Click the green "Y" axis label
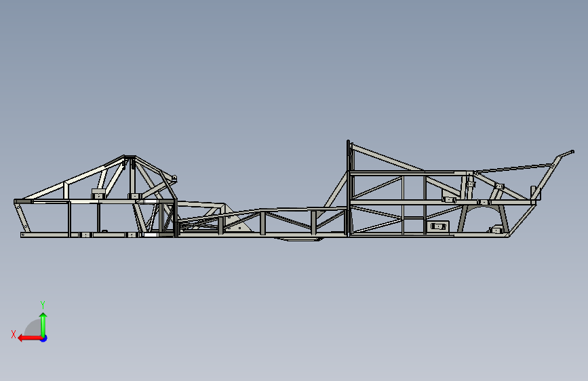This screenshot has width=588, height=381. [43, 304]
